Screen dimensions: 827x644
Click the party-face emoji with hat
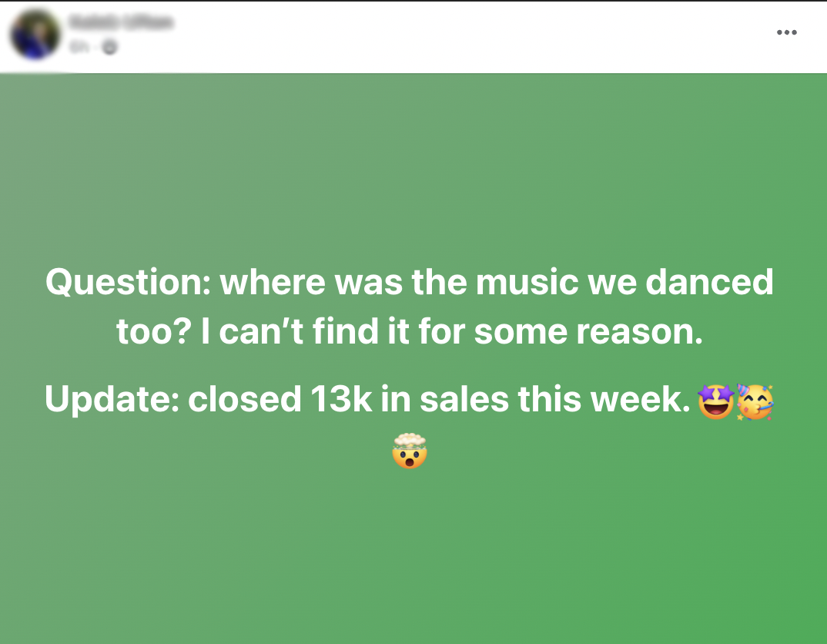(755, 401)
